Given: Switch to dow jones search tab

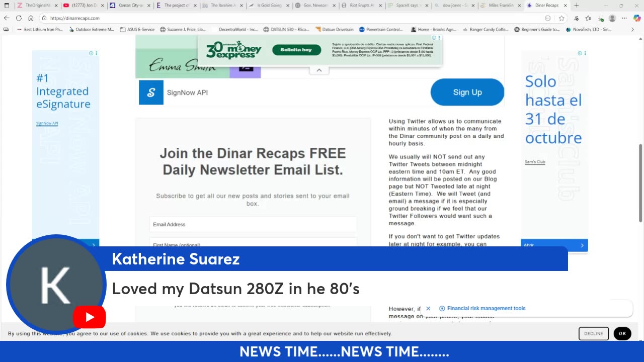Looking at the screenshot, I should coord(454,6).
